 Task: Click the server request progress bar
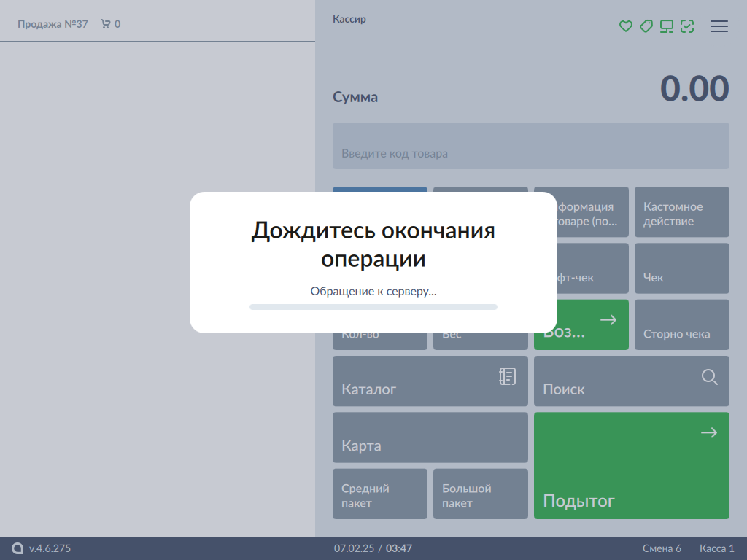[373, 307]
